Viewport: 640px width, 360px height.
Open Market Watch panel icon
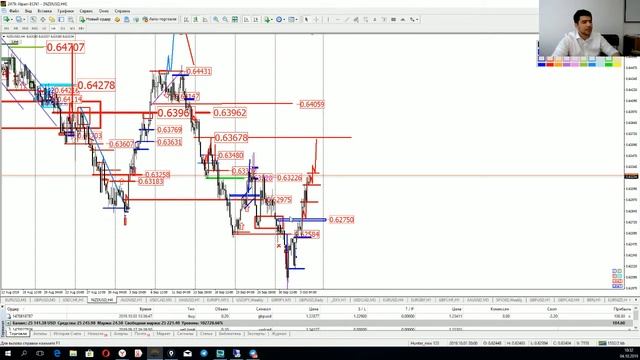click(x=33, y=19)
